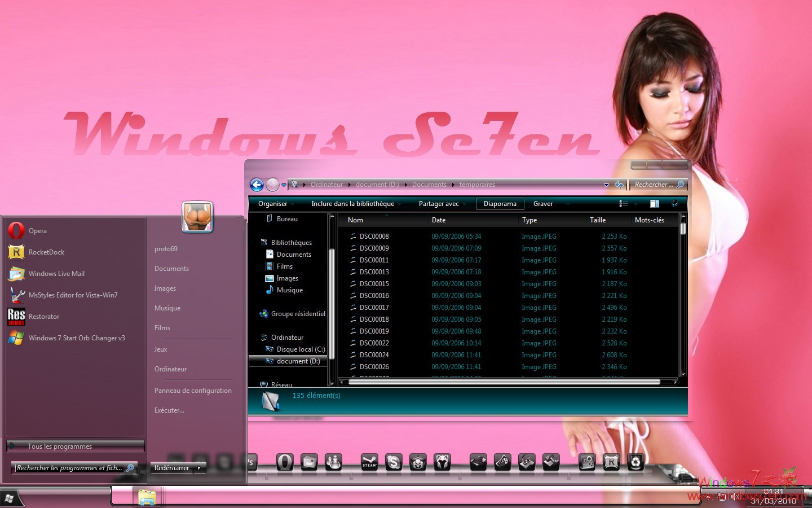Open the address bar history dropdown
Image resolution: width=812 pixels, height=508 pixels.
pos(606,185)
